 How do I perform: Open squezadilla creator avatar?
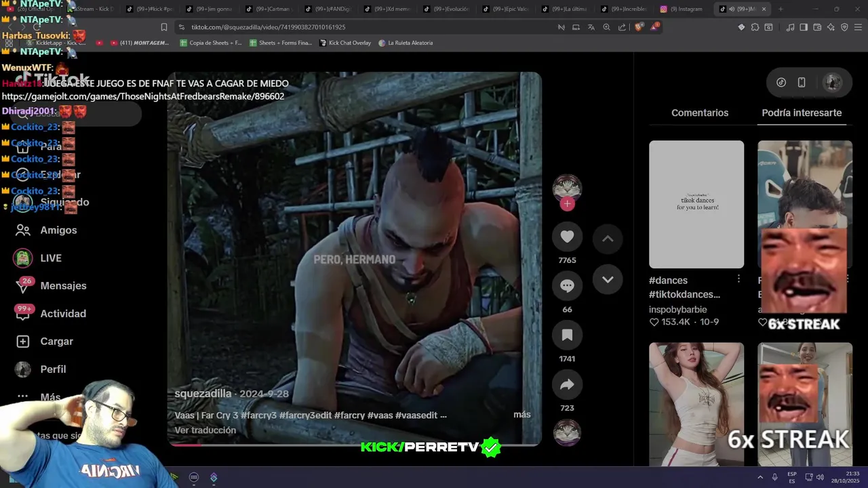pyautogui.click(x=567, y=188)
